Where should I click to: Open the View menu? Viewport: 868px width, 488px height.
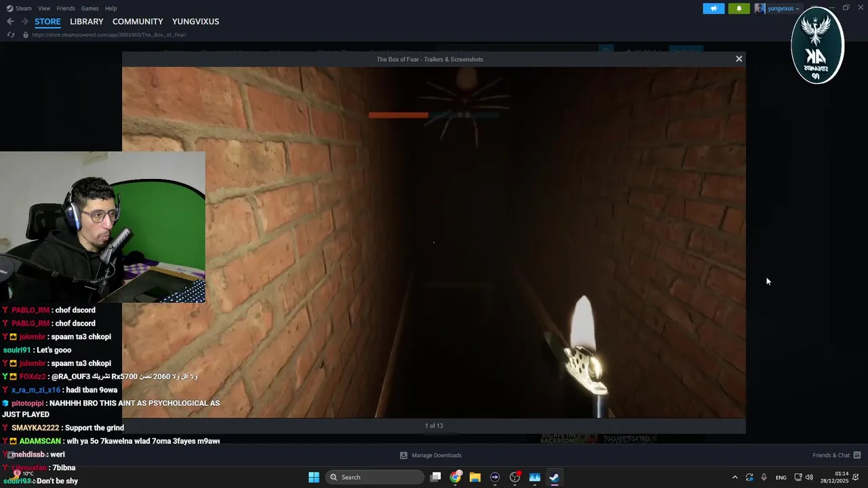[x=44, y=8]
